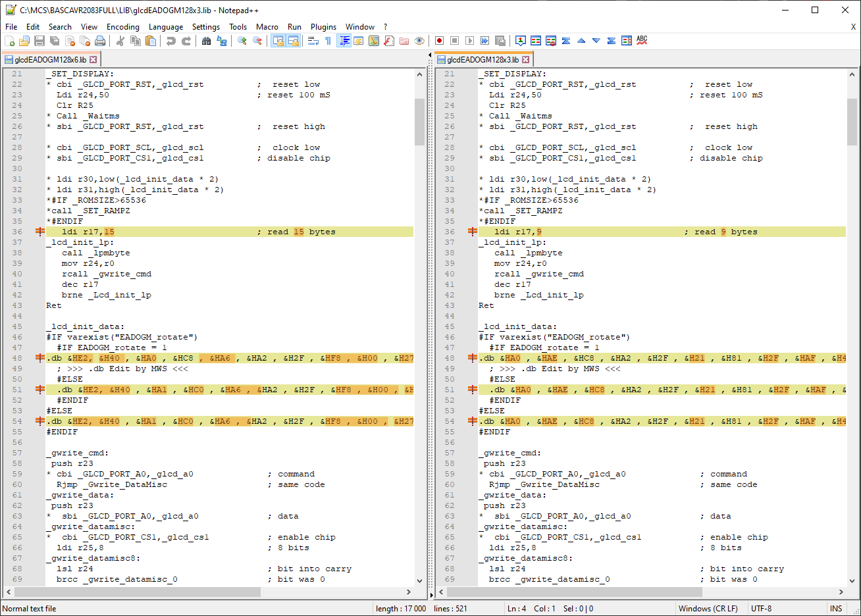Click the Stop macro recording icon
Image resolution: width=861 pixels, height=616 pixels.
point(454,41)
